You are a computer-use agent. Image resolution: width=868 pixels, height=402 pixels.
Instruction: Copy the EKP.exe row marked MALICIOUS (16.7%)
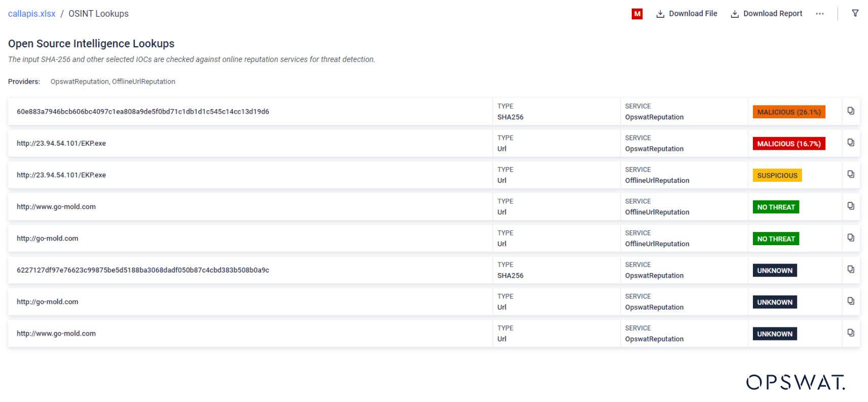pyautogui.click(x=851, y=143)
